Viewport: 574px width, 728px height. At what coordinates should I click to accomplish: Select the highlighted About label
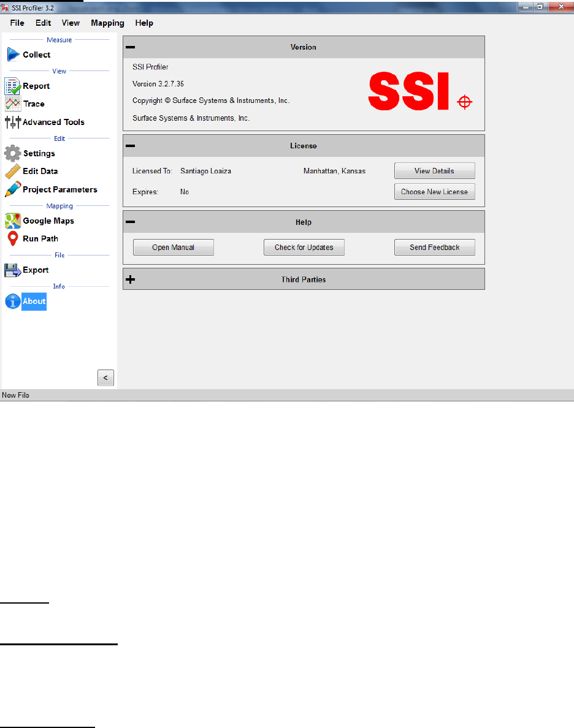(34, 301)
